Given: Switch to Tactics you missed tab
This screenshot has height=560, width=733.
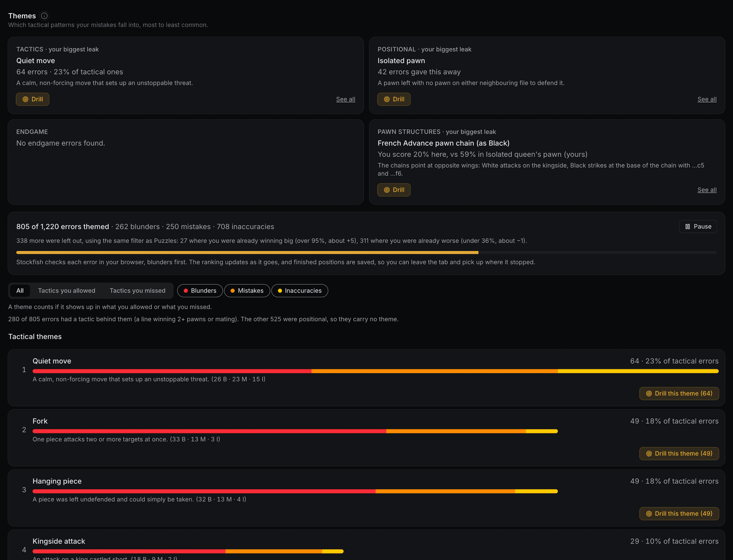Looking at the screenshot, I should (137, 291).
